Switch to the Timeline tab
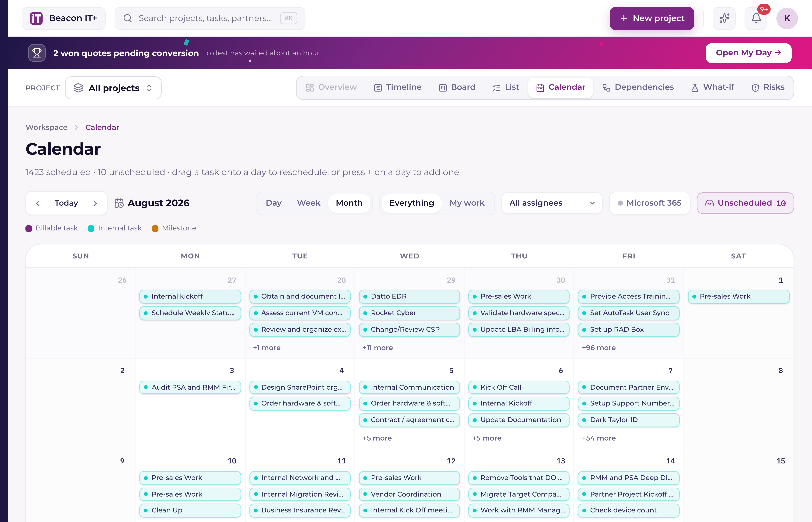This screenshot has width=812, height=522. 397,88
